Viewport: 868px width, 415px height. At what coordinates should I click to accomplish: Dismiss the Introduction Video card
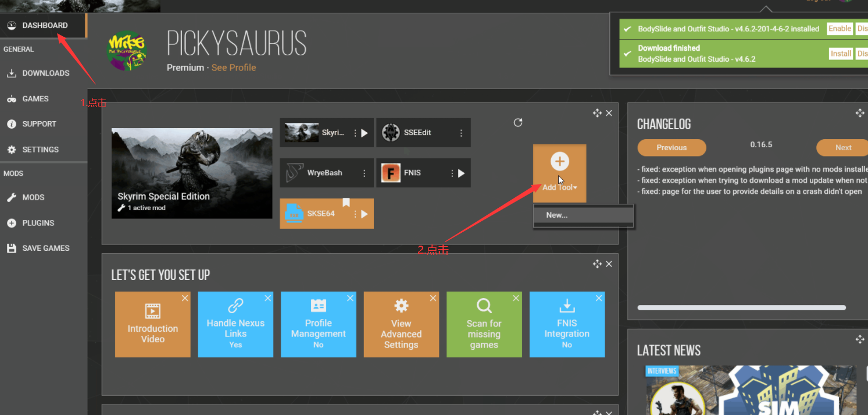point(185,298)
